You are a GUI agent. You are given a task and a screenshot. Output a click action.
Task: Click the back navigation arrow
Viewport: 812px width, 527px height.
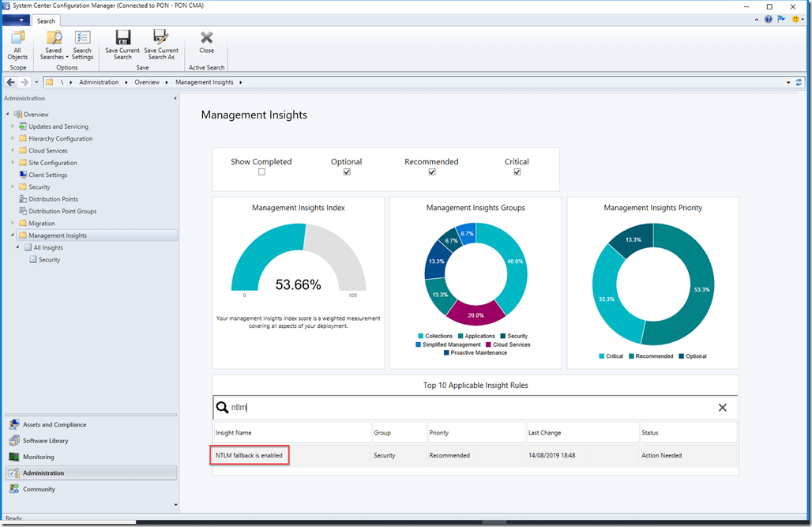[x=11, y=82]
